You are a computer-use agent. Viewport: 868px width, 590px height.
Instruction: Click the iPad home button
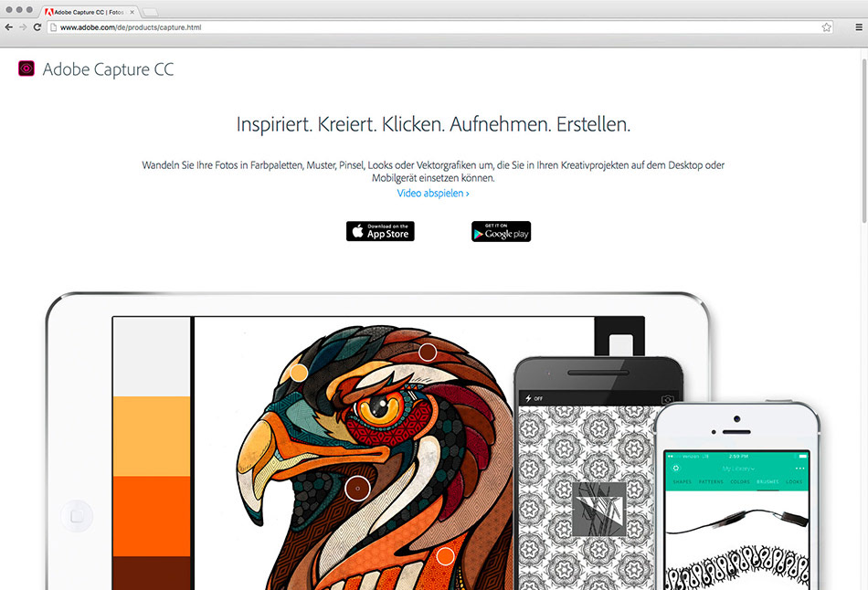[x=77, y=516]
